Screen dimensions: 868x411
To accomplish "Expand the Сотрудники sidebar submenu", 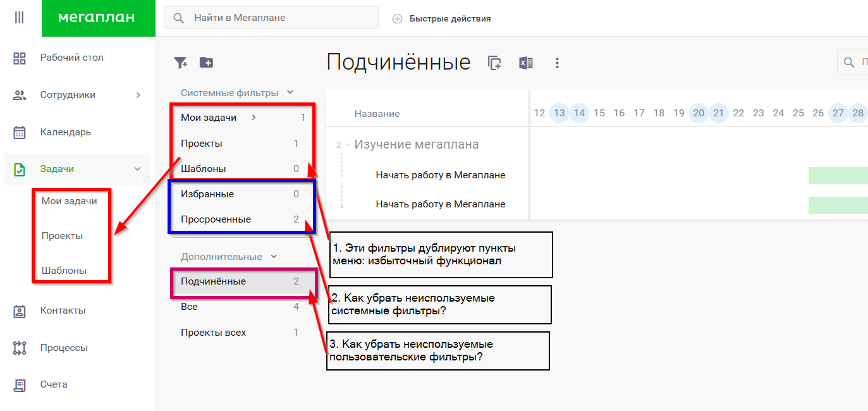I will (138, 95).
